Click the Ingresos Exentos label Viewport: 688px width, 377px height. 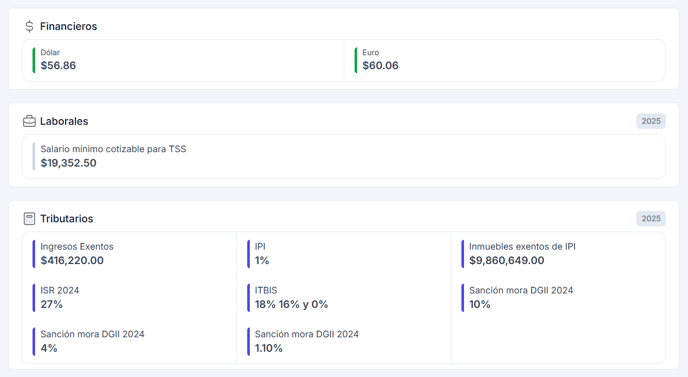point(77,246)
